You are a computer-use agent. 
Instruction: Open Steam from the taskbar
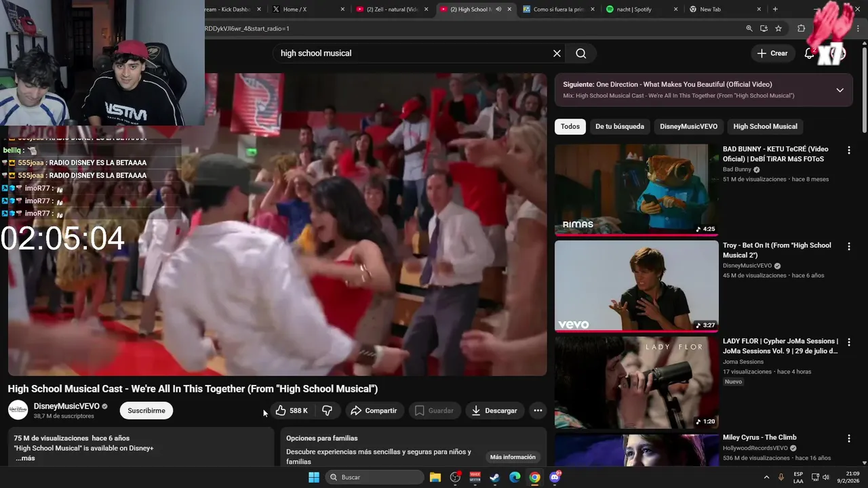pos(495,477)
